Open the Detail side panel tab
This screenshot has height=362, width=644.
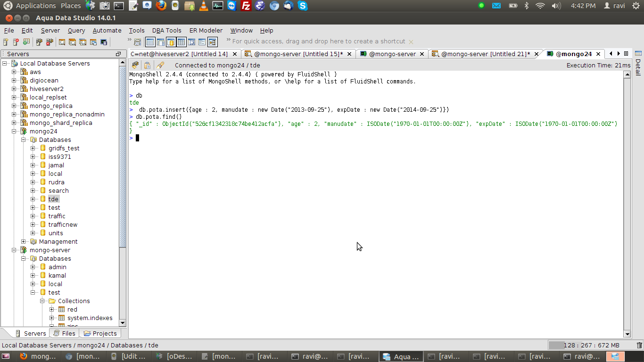(638, 64)
